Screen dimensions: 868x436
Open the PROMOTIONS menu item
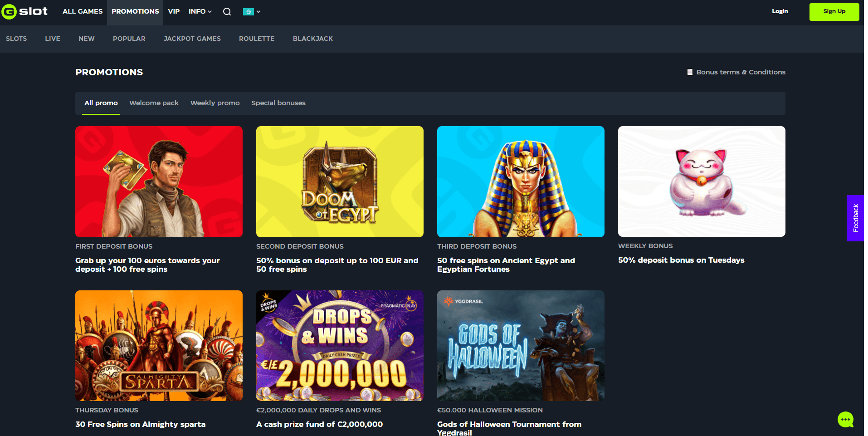point(135,11)
